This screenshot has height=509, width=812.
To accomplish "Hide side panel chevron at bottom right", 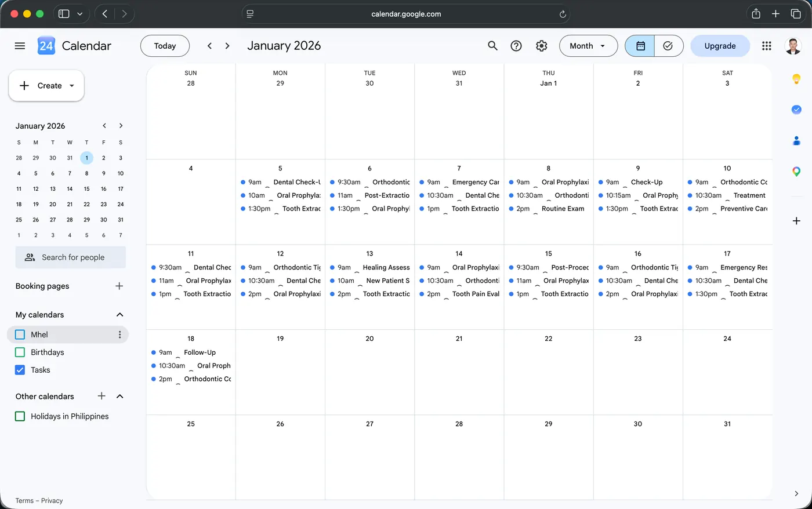I will pyautogui.click(x=796, y=493).
